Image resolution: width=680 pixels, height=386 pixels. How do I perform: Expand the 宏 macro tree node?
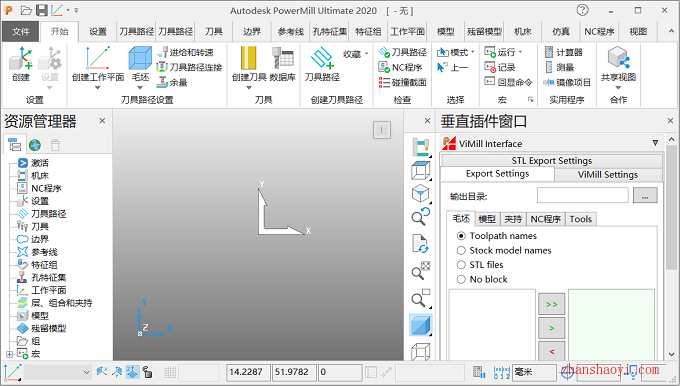tap(9, 354)
